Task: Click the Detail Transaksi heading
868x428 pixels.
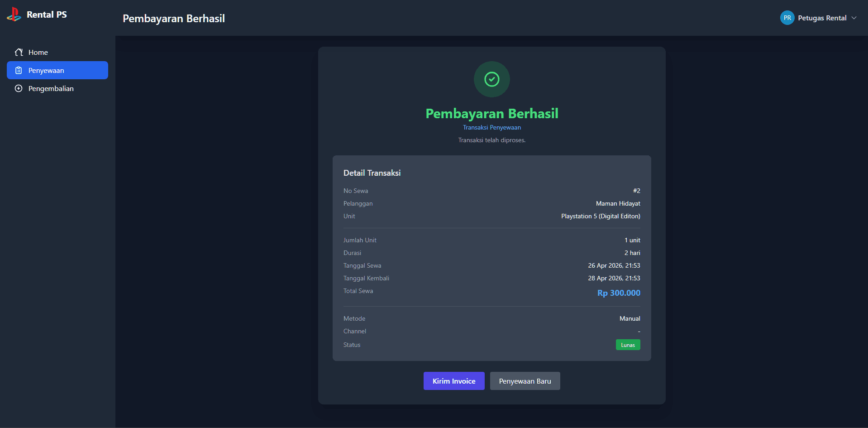Action: (x=372, y=173)
